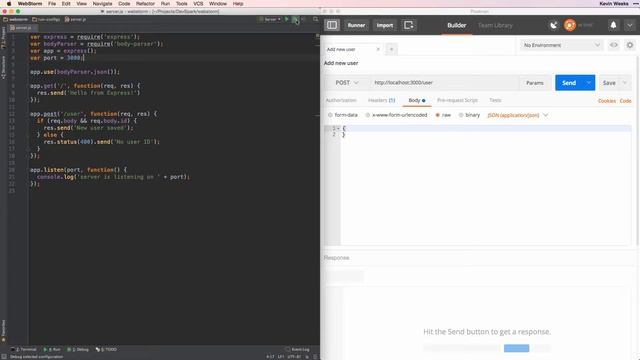Collapse JSON fold arrow on line 1
Image resolution: width=640 pixels, height=360 pixels.
338,129
